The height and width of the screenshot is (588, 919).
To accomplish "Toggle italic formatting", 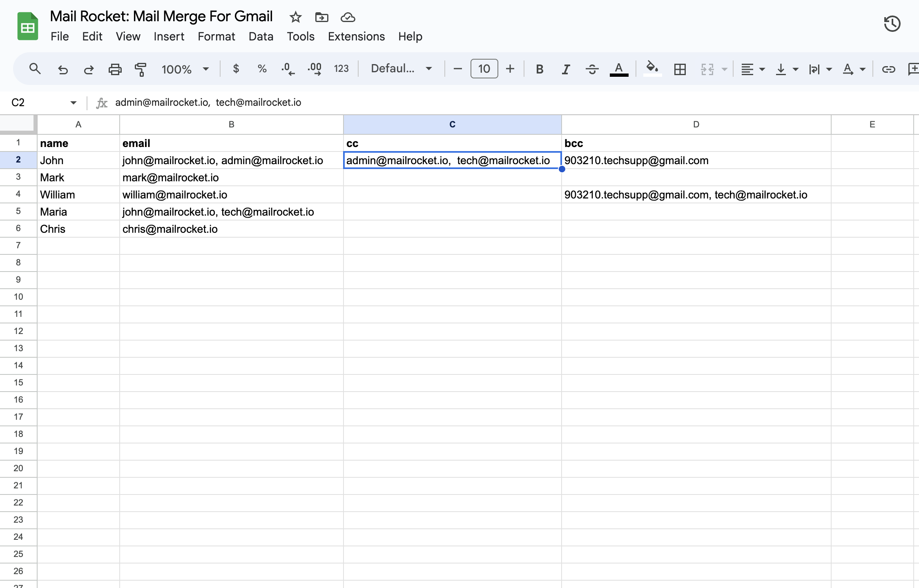I will [566, 69].
